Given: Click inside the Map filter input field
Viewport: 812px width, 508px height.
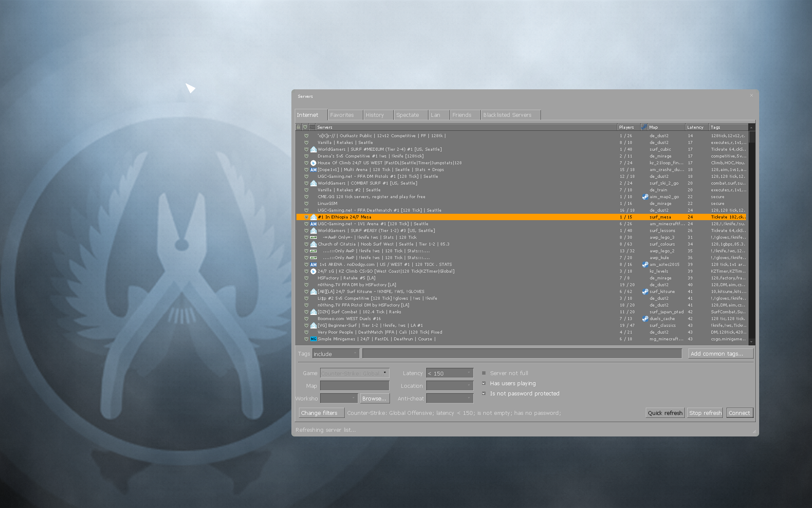Looking at the screenshot, I should coord(354,386).
